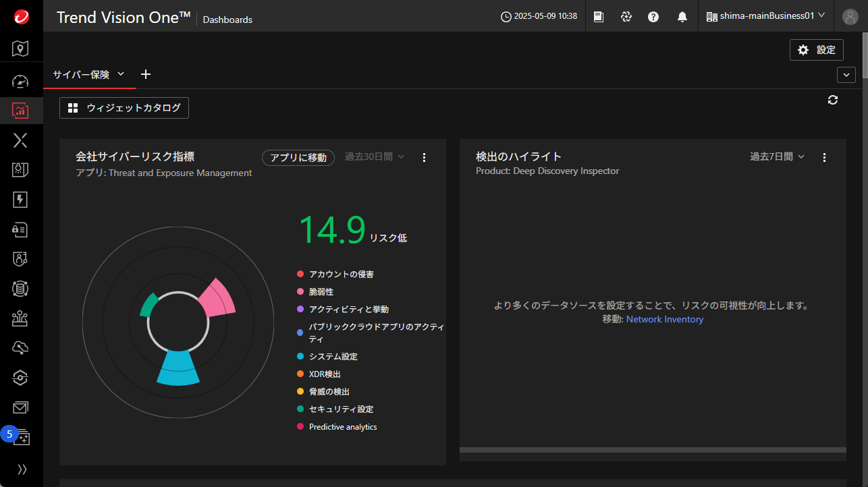
Task: Click the 会社サイバーリスク指標 widget title
Action: (x=135, y=156)
